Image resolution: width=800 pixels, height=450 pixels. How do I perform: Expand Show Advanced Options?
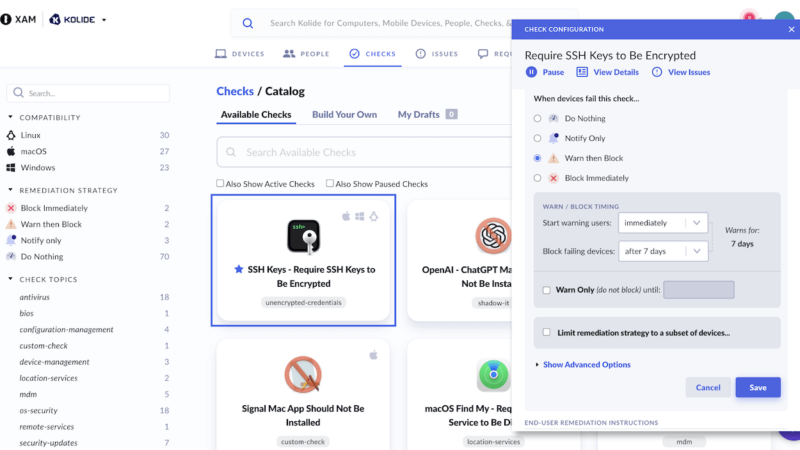pyautogui.click(x=583, y=364)
